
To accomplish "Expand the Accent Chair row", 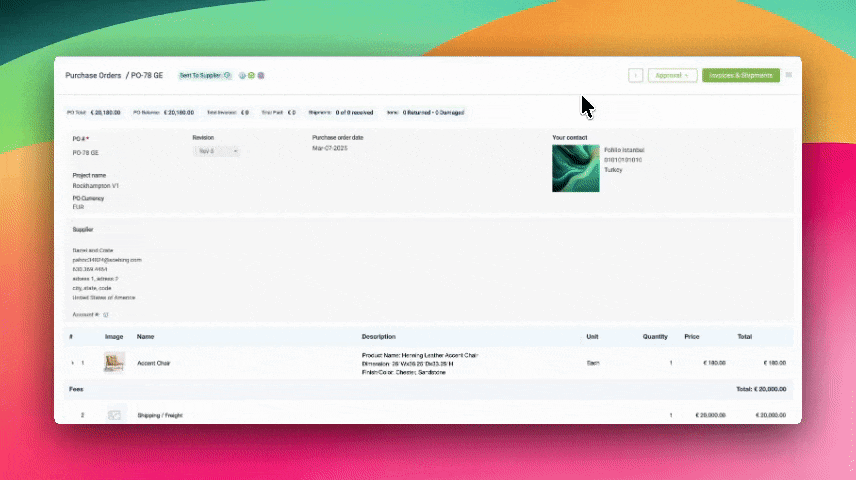I will 73,363.
